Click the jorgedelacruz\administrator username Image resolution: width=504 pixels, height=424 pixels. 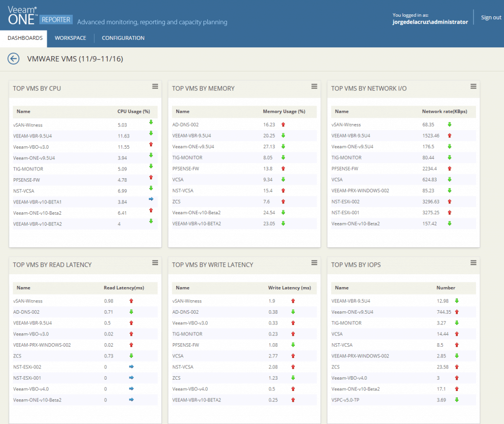point(430,22)
